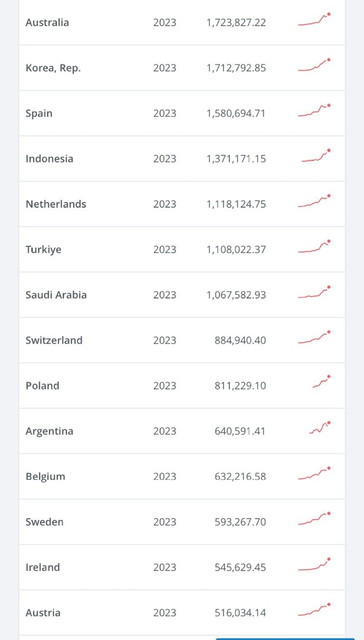View Spain's sparkline chart

[x=314, y=111]
